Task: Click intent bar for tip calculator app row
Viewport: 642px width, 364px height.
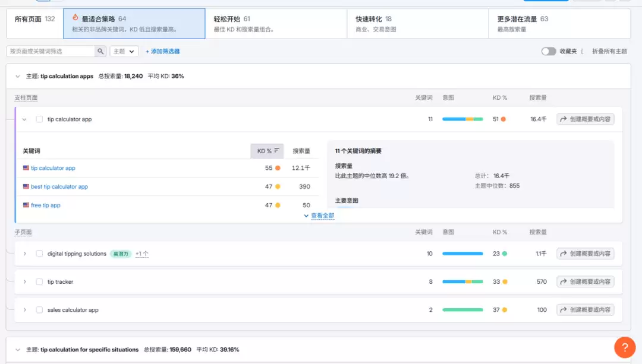Action: 462,119
